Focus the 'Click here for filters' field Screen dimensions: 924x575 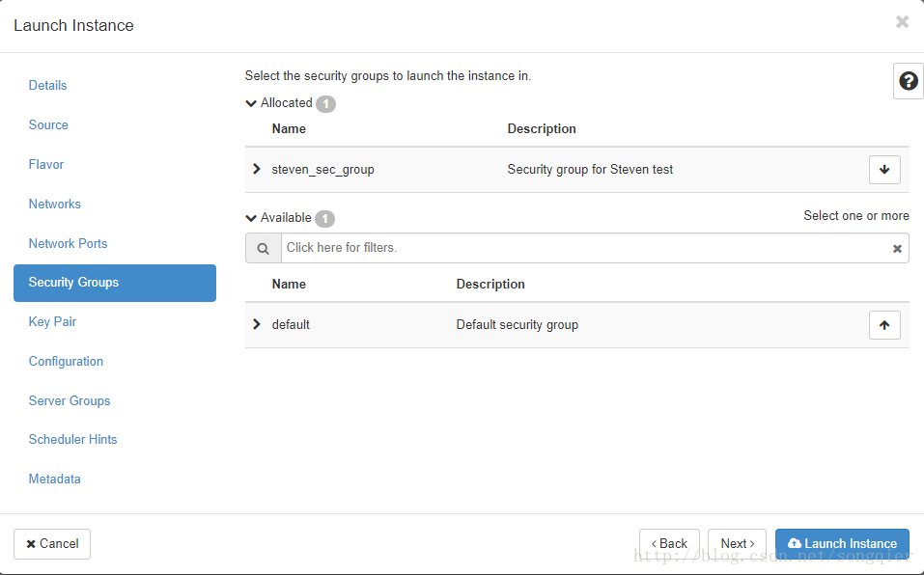click(x=586, y=248)
